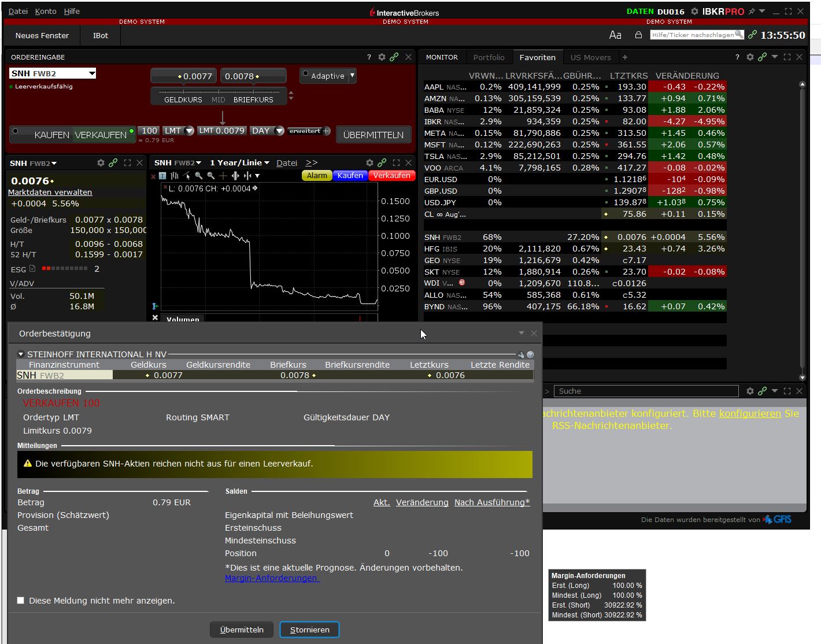821x644 pixels.
Task: Click the magnifier in the ticker search box
Action: click(x=739, y=35)
